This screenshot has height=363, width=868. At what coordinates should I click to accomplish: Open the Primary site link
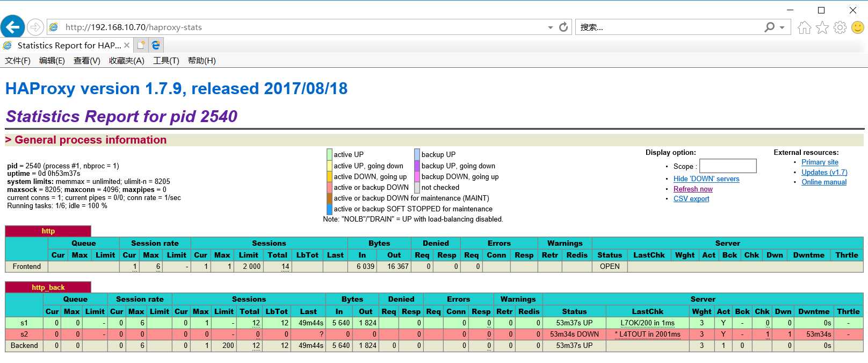tap(820, 162)
